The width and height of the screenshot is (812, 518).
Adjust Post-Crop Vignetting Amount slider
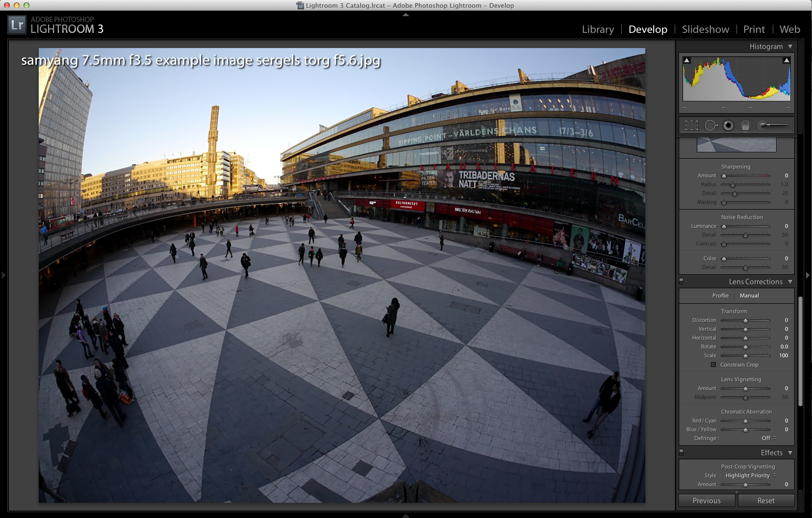[x=745, y=484]
